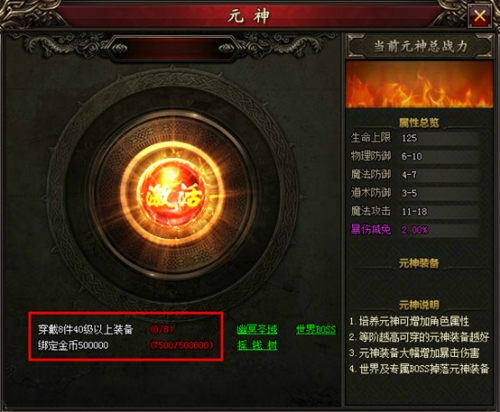Screen dimensions: 500x412
Task: Activate the glowing 激活 orb
Action: click(174, 196)
